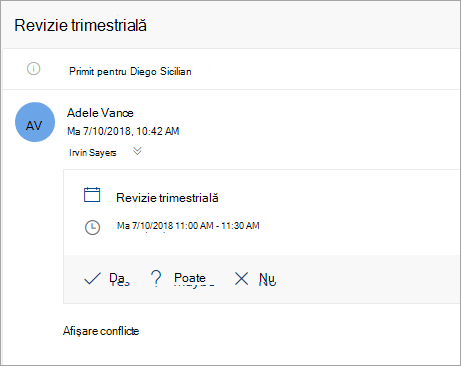Click the clock icon beside meeting time
The image size is (461, 366).
pyautogui.click(x=92, y=228)
